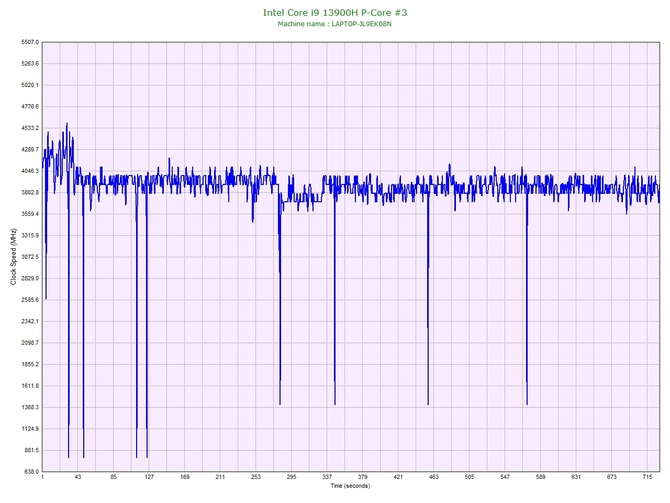Click the 547 x-axis tick label
The height and width of the screenshot is (503, 670).
505,477
